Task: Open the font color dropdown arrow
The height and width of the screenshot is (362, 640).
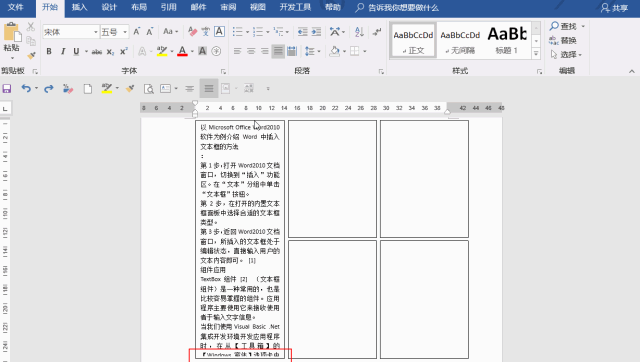Action: click(192, 51)
